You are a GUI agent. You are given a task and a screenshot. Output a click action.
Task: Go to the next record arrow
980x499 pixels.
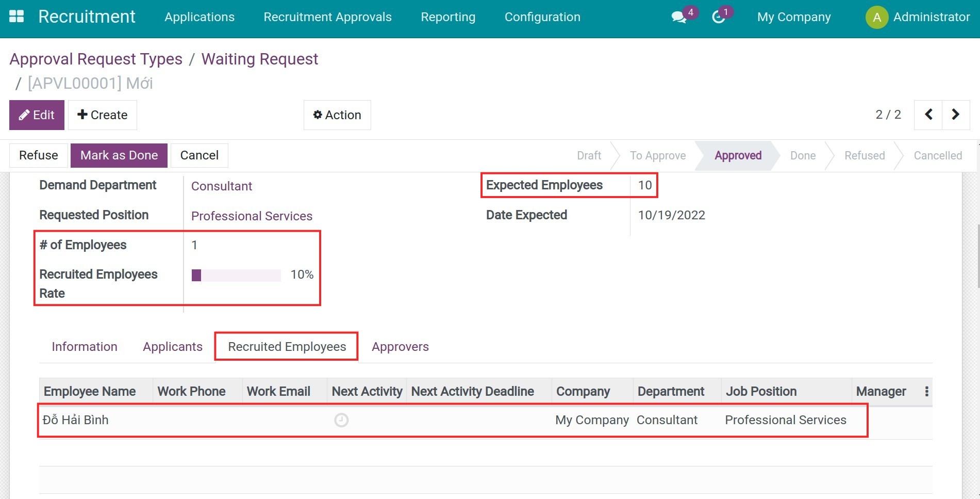pyautogui.click(x=955, y=115)
